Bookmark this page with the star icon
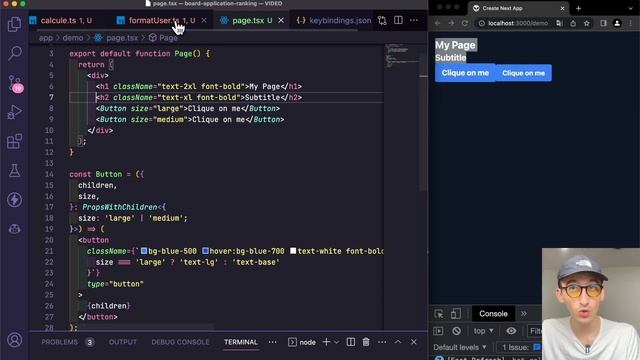The image size is (640, 360). [587, 23]
